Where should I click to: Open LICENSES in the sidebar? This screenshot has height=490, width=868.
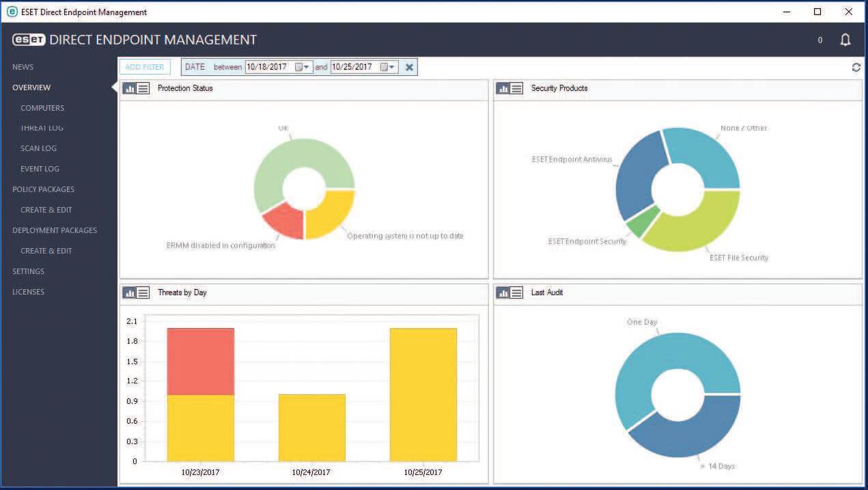point(28,292)
